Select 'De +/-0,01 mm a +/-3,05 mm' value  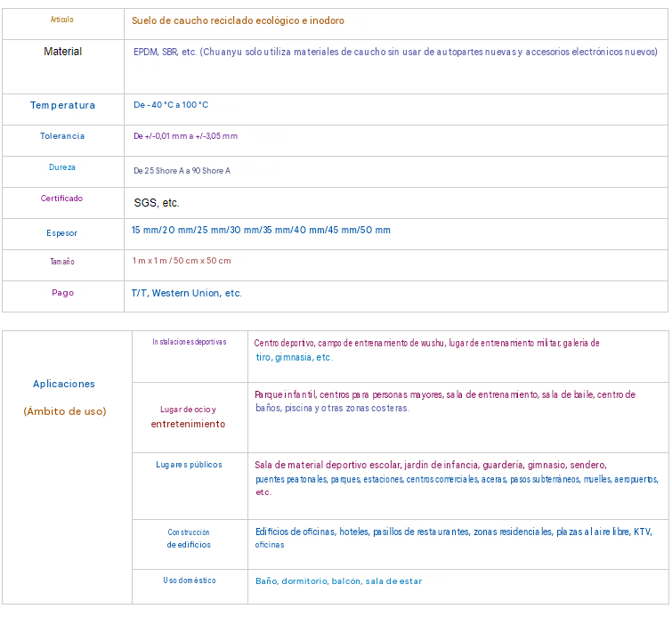coord(185,136)
